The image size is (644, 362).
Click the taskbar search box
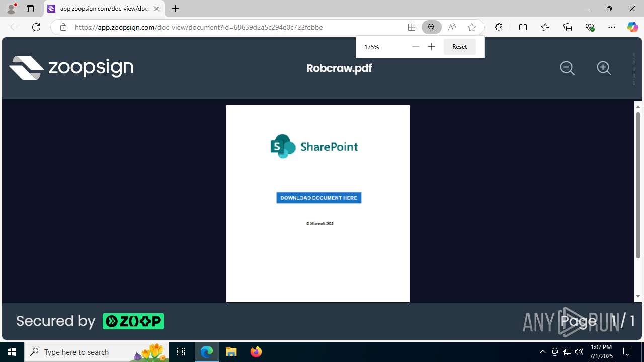[x=97, y=352]
